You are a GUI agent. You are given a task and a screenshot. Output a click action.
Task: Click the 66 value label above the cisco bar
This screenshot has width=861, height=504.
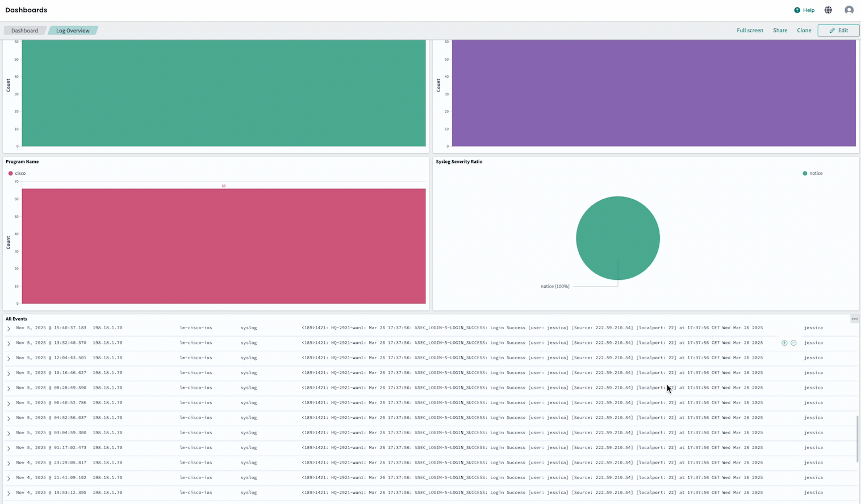pyautogui.click(x=224, y=186)
